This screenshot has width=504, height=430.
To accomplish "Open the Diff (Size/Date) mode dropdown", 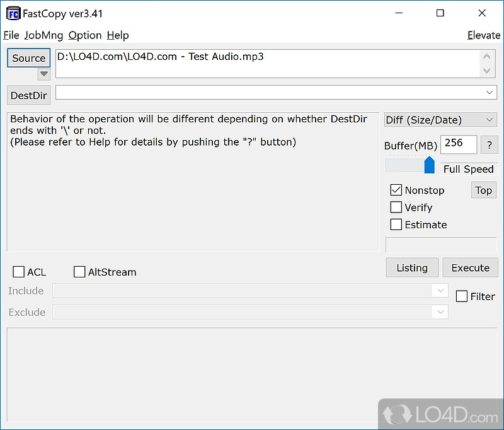I will coord(440,120).
